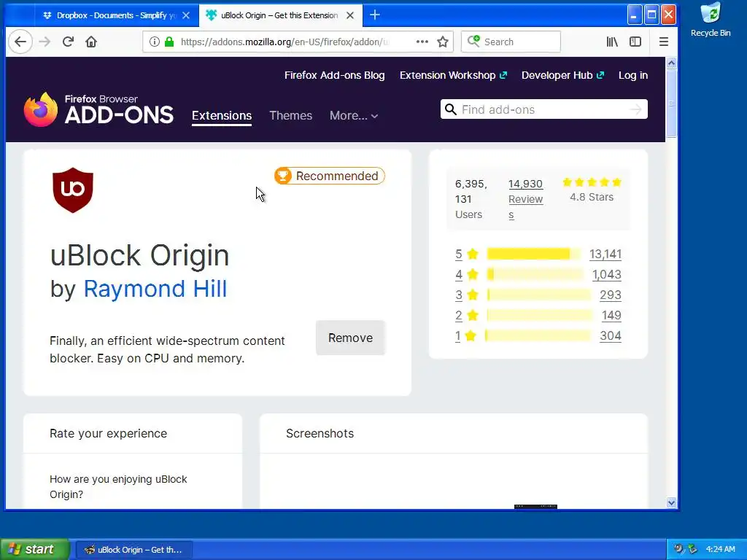Open the Firefox hamburger menu
The width and height of the screenshot is (747, 560).
pos(664,42)
